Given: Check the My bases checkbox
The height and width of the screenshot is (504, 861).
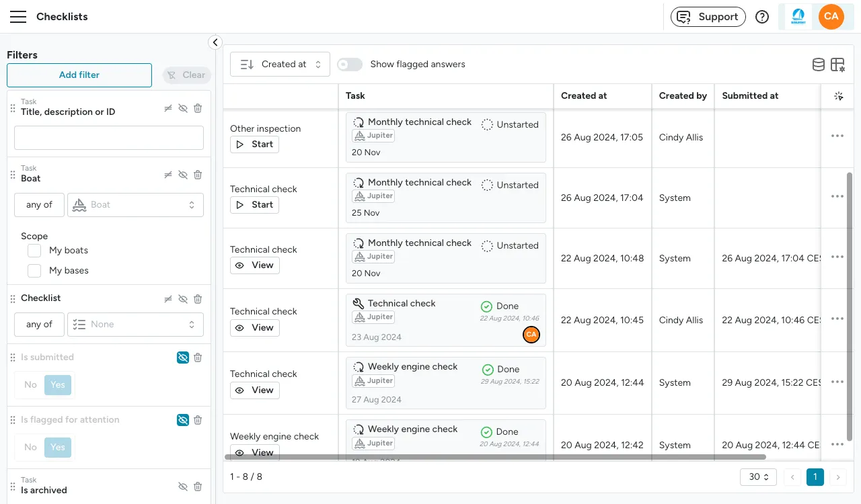Looking at the screenshot, I should pos(34,271).
